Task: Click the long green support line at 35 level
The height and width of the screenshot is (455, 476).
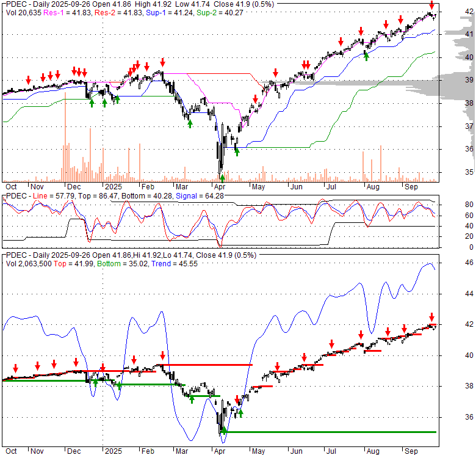Action: click(x=330, y=432)
